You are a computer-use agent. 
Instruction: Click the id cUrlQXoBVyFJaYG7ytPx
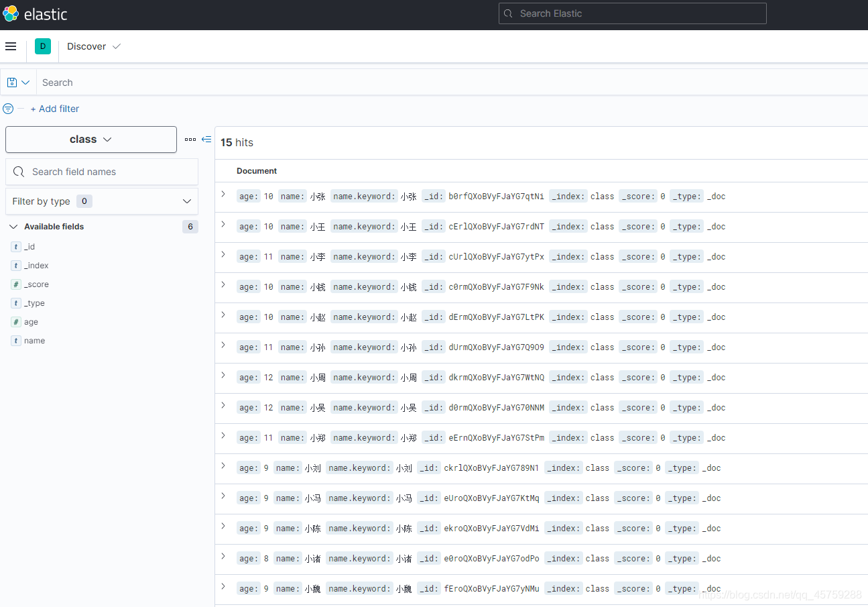point(496,257)
